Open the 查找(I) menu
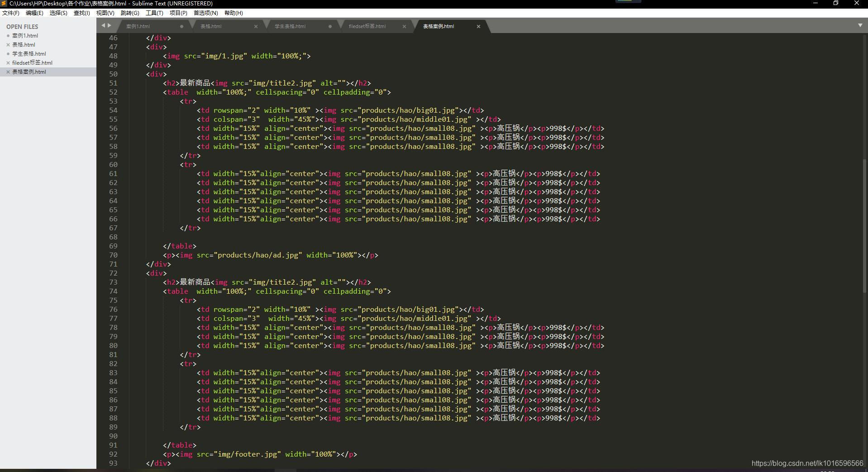This screenshot has height=472, width=868. coord(82,13)
